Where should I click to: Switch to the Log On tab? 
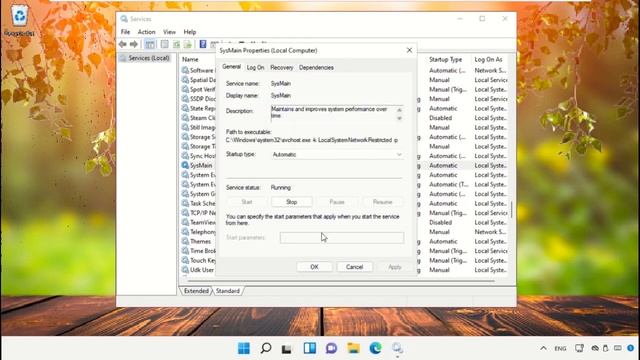coord(255,68)
